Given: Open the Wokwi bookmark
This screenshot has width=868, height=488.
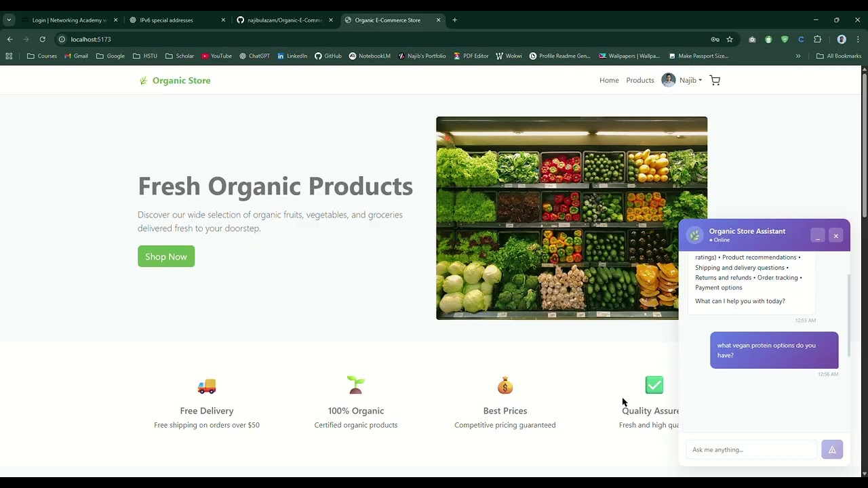Looking at the screenshot, I should point(509,56).
